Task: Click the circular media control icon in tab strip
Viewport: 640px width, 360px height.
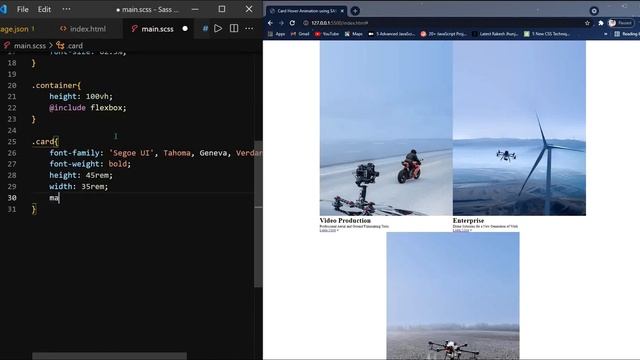Action: 594,11
